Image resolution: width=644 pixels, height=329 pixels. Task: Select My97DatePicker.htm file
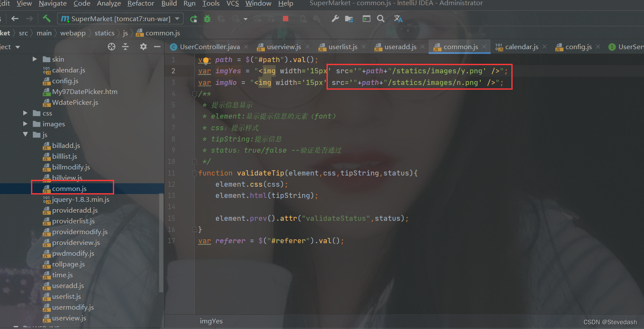(x=84, y=92)
